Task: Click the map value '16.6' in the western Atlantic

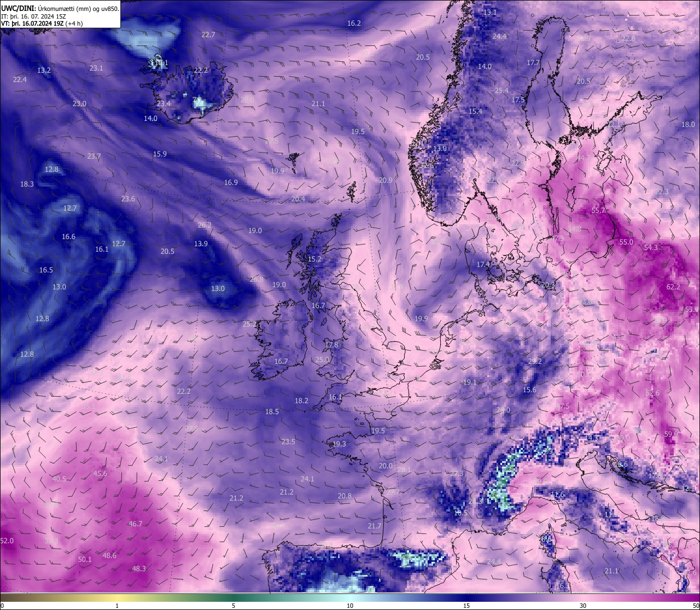Action: tap(68, 236)
